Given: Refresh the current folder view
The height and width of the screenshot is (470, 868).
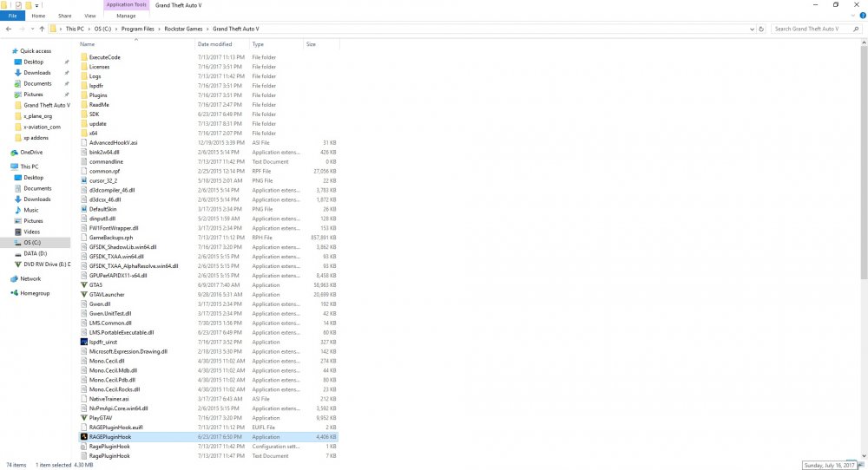Looking at the screenshot, I should click(x=761, y=29).
